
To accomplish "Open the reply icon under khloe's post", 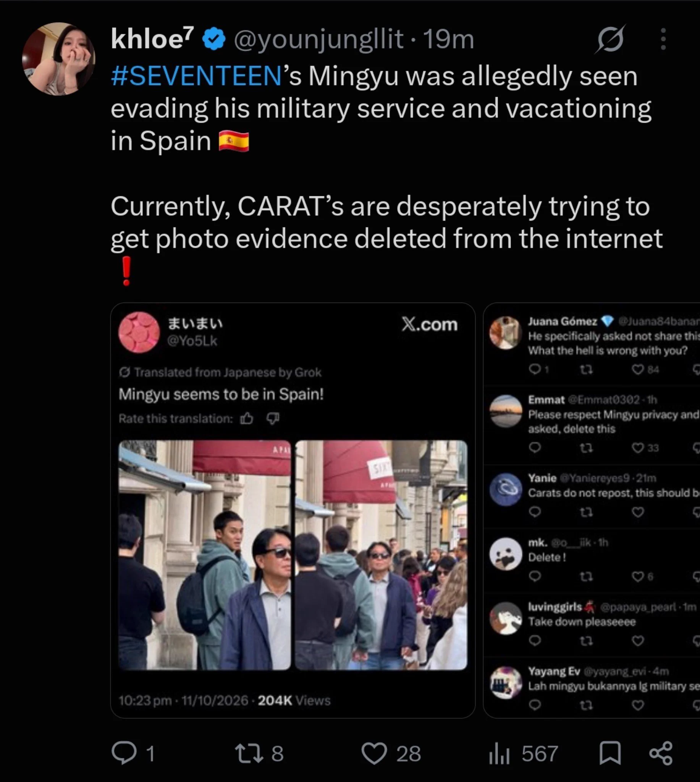I will coord(124,752).
